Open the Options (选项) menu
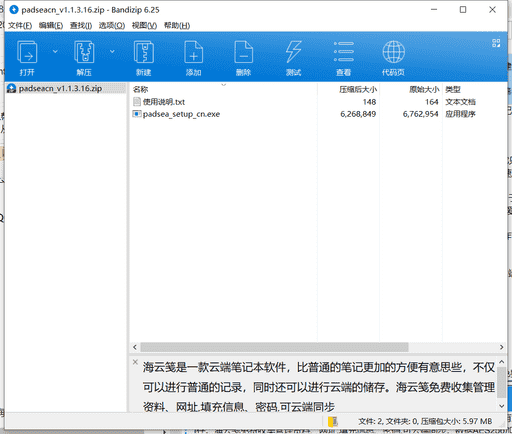Screen dimensions: 512x434 (112, 25)
